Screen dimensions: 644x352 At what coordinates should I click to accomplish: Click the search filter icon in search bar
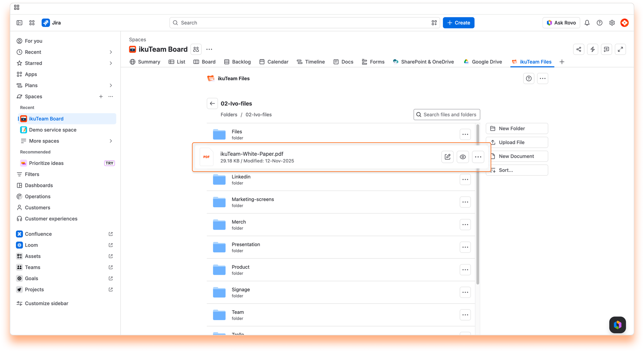coord(434,23)
